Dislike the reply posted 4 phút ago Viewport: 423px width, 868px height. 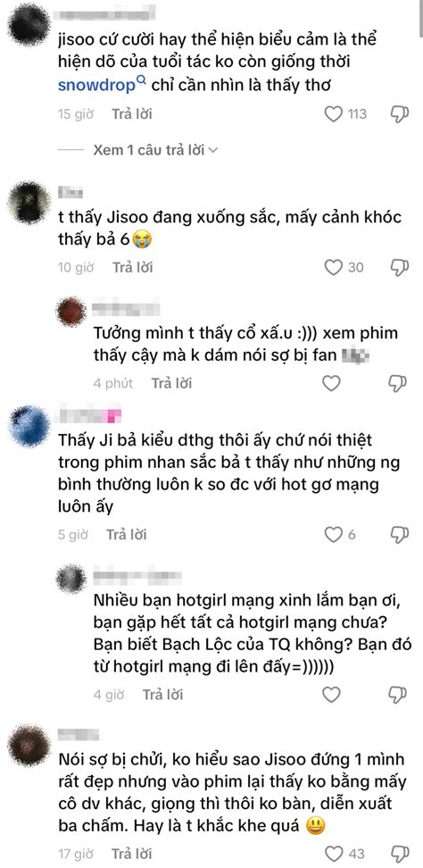click(399, 383)
